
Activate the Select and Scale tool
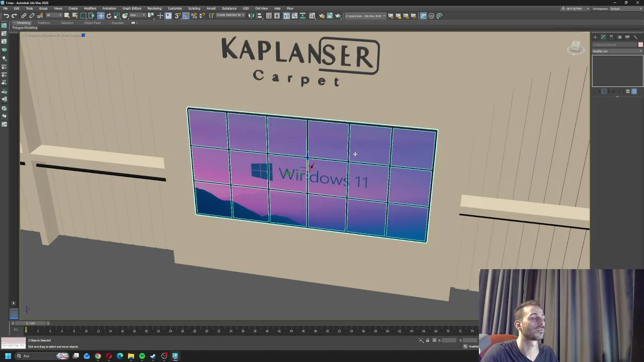[x=117, y=16]
